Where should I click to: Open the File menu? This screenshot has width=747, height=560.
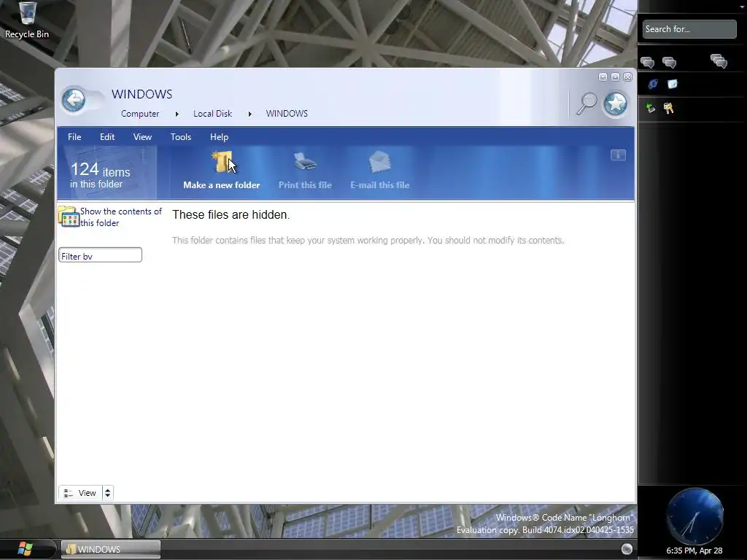tap(74, 137)
